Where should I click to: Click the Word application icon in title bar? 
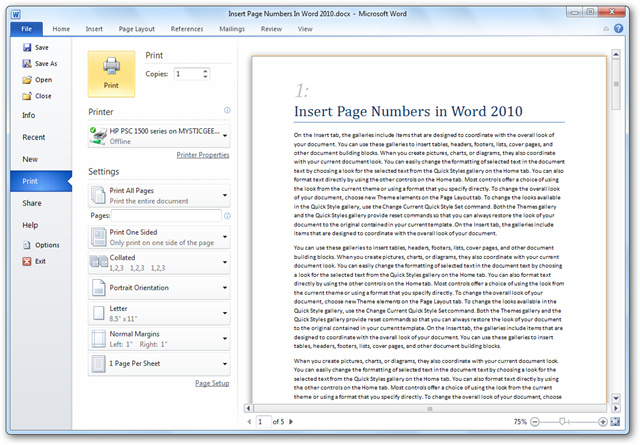coord(16,14)
